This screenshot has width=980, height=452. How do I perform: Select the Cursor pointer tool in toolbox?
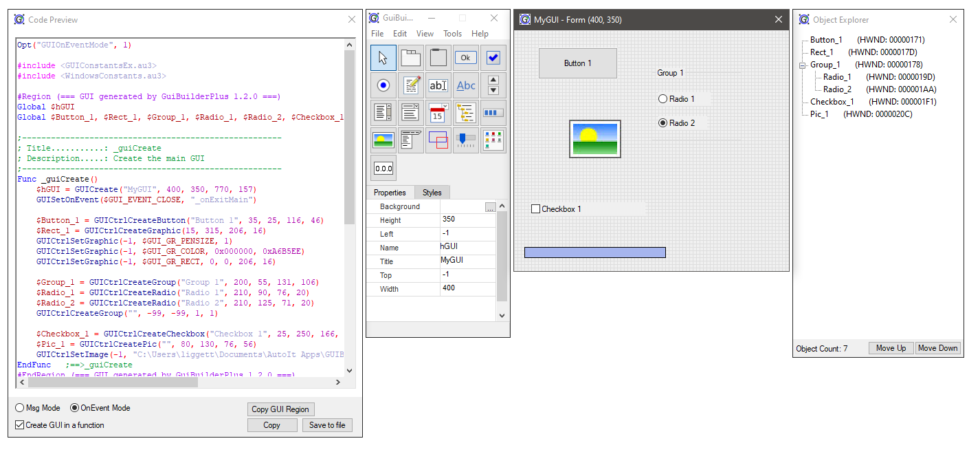[x=383, y=58]
